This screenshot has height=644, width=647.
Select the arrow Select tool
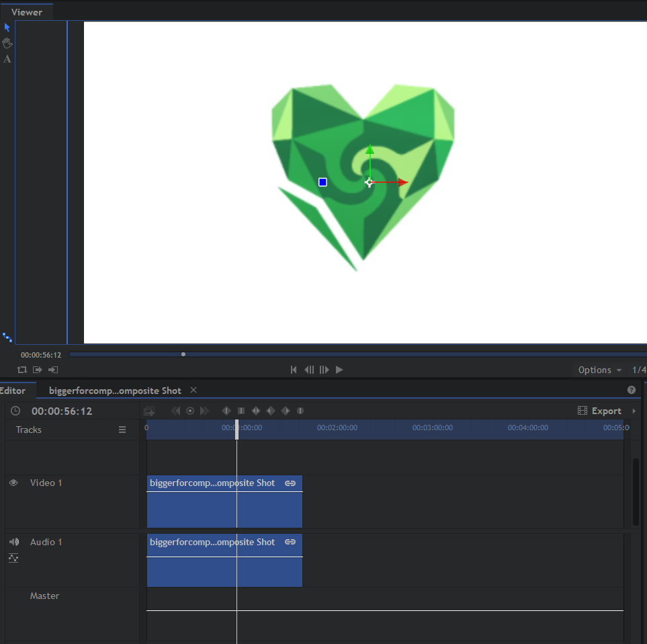7,28
